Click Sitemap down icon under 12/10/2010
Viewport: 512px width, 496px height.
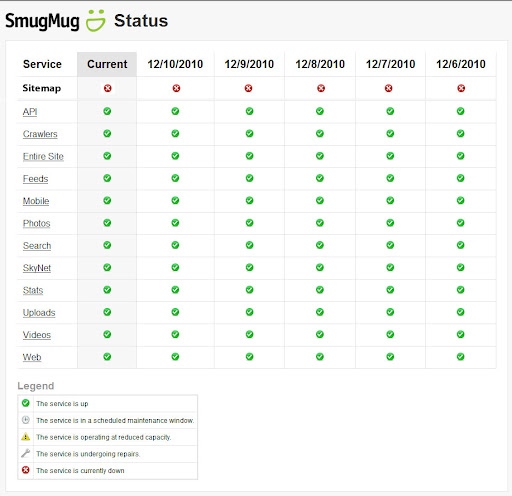176,88
